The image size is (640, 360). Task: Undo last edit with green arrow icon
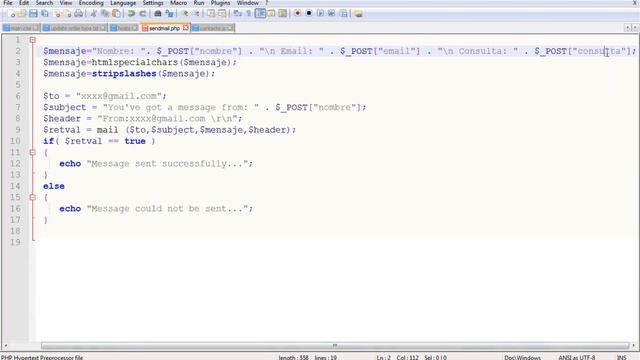(x=131, y=14)
